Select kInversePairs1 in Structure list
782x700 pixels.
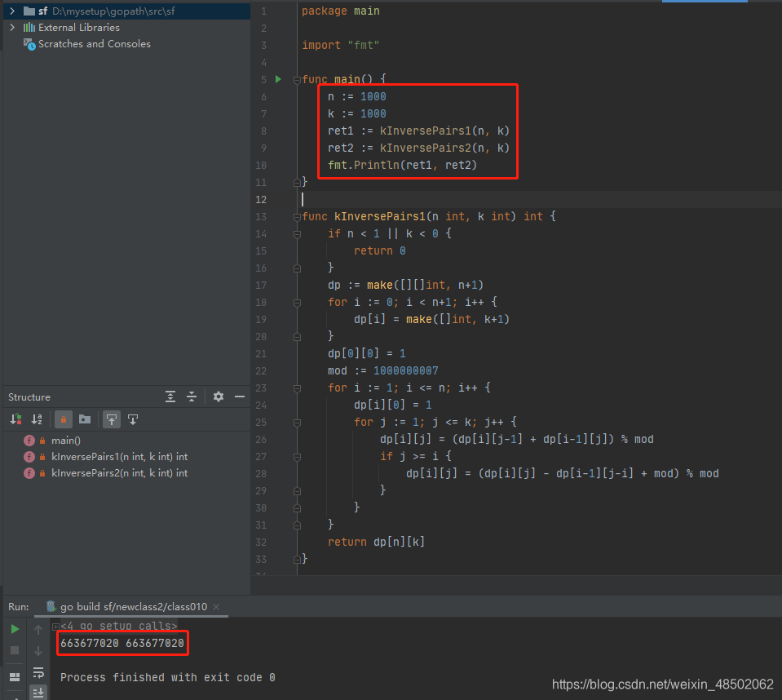click(x=120, y=457)
